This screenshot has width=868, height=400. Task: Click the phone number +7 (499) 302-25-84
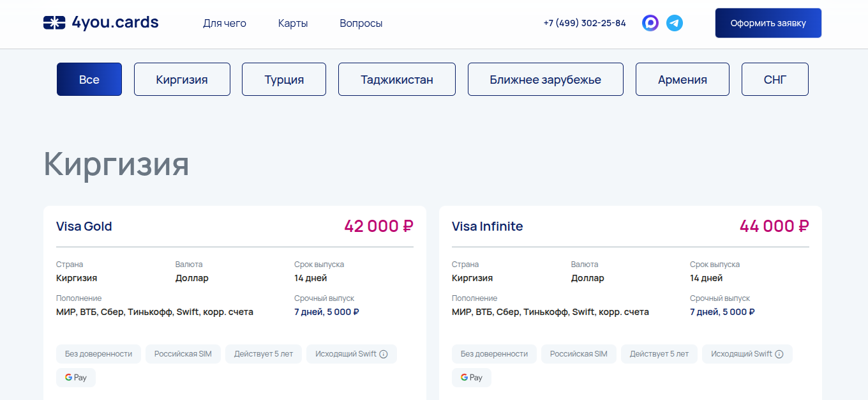tap(585, 23)
